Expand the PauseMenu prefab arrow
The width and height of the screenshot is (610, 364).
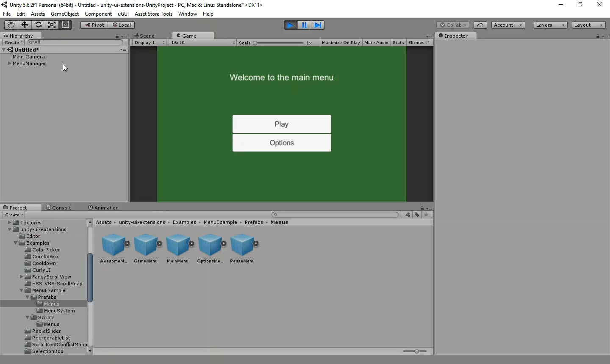256,243
